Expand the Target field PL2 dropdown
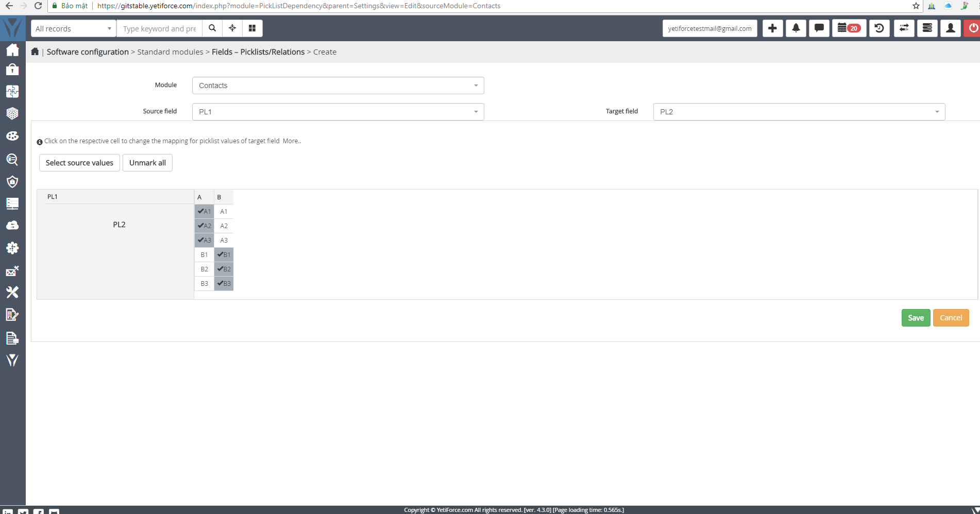The height and width of the screenshot is (514, 980). click(799, 112)
